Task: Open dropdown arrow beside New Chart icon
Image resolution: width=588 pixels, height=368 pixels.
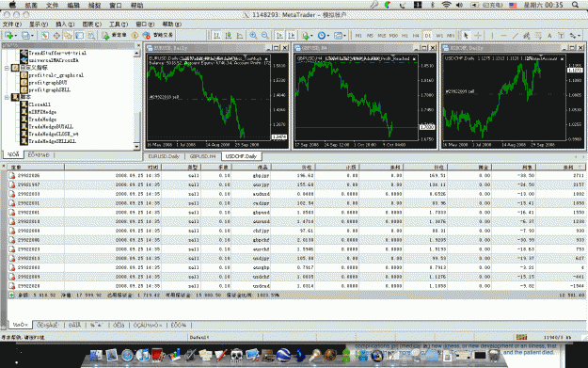Action: 15,36
